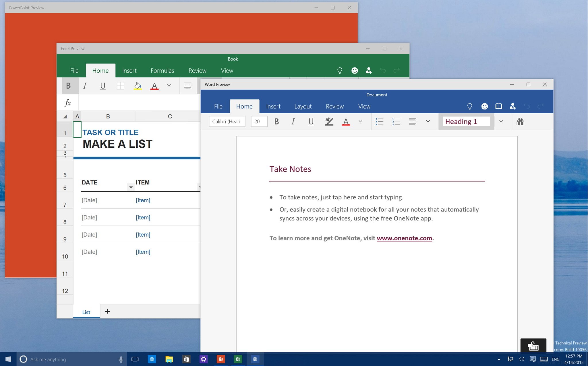This screenshot has width=588, height=366.
Task: Click the Cortana microphone icon
Action: tap(121, 359)
